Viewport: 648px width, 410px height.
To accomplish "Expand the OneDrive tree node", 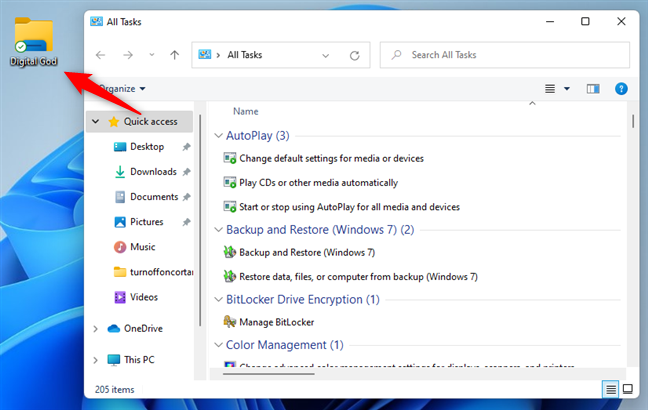I will click(95, 329).
